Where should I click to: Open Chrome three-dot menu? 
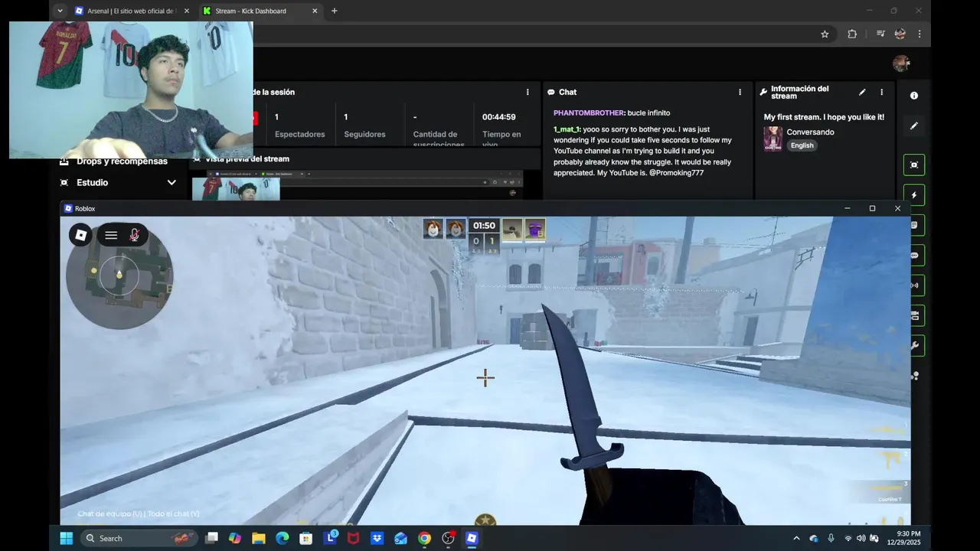click(920, 34)
